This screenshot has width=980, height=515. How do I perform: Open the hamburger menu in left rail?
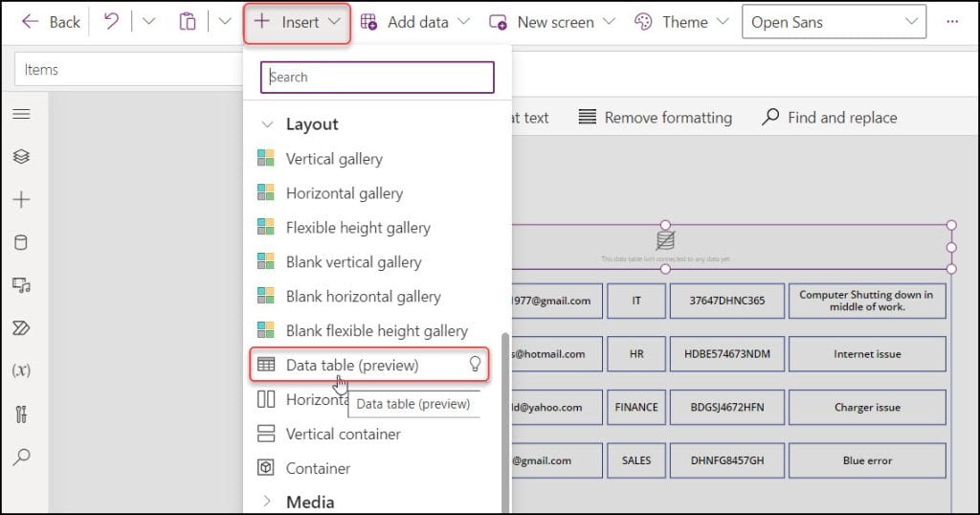(21, 114)
